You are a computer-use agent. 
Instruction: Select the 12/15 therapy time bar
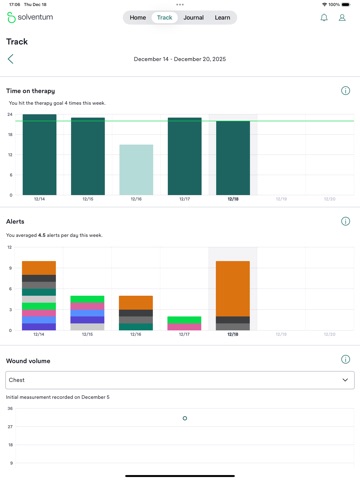tap(88, 156)
